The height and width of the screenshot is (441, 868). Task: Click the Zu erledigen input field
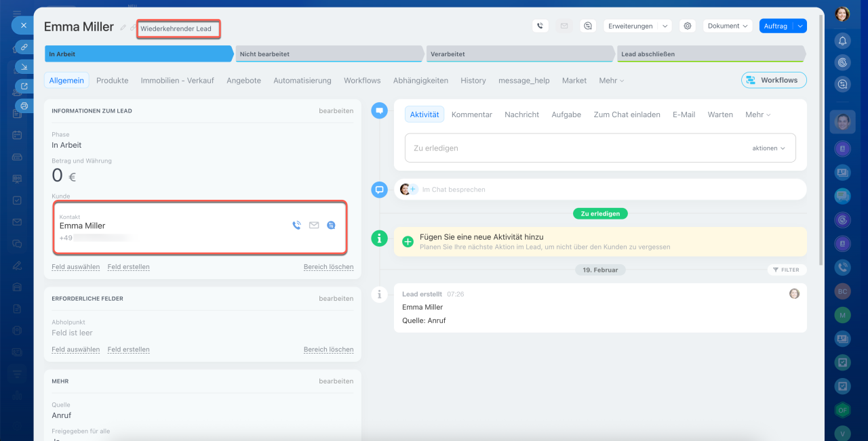coord(576,148)
